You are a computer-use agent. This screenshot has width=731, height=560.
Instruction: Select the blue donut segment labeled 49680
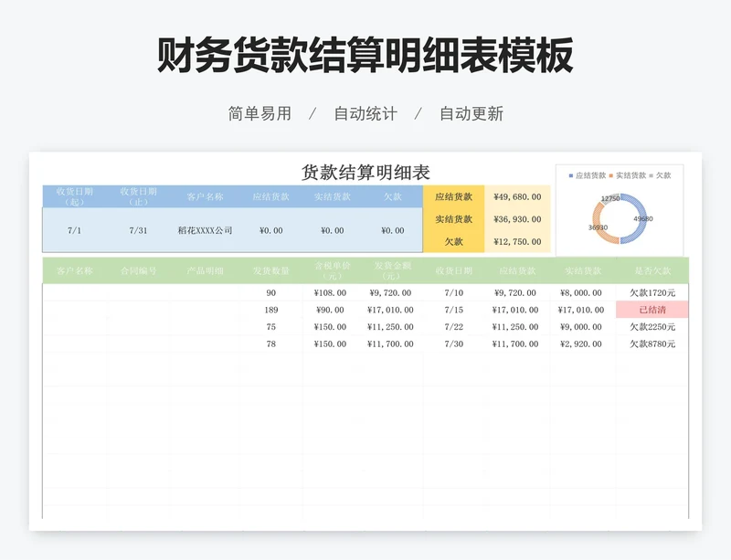(641, 218)
